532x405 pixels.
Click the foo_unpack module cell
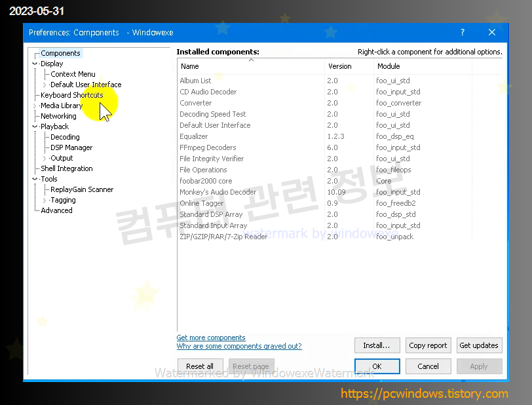coord(394,237)
